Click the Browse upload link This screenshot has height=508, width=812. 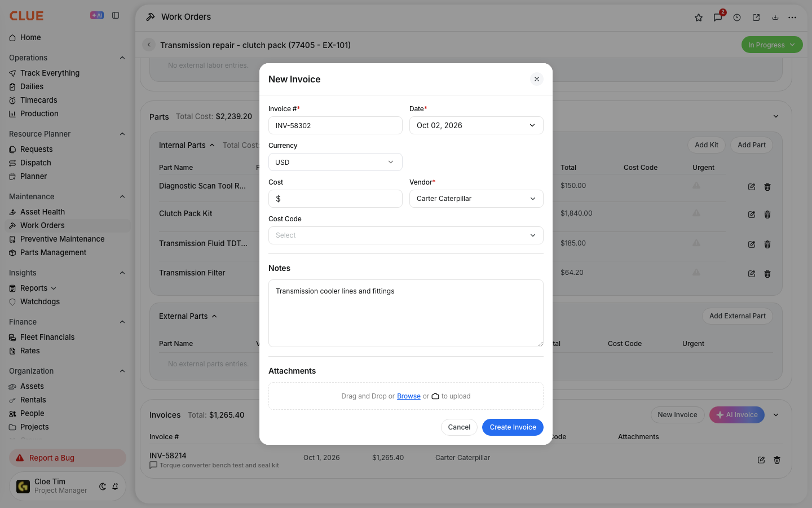[x=409, y=396]
